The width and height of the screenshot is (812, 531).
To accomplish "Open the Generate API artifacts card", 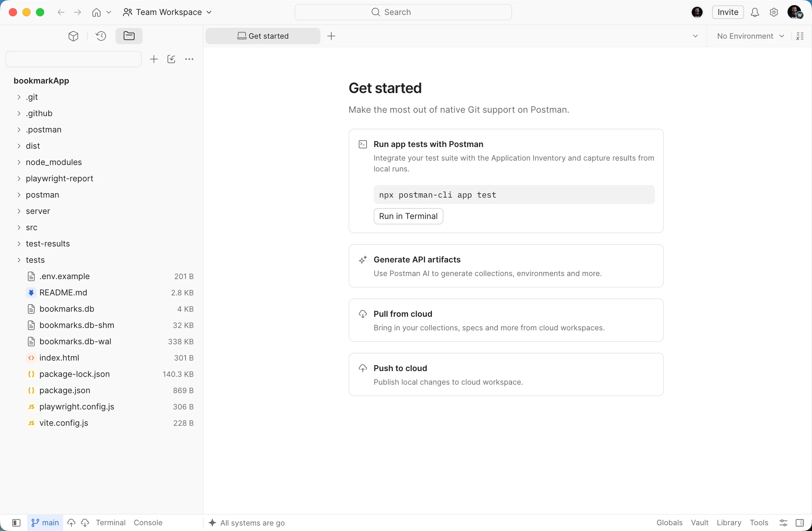I will 506,266.
